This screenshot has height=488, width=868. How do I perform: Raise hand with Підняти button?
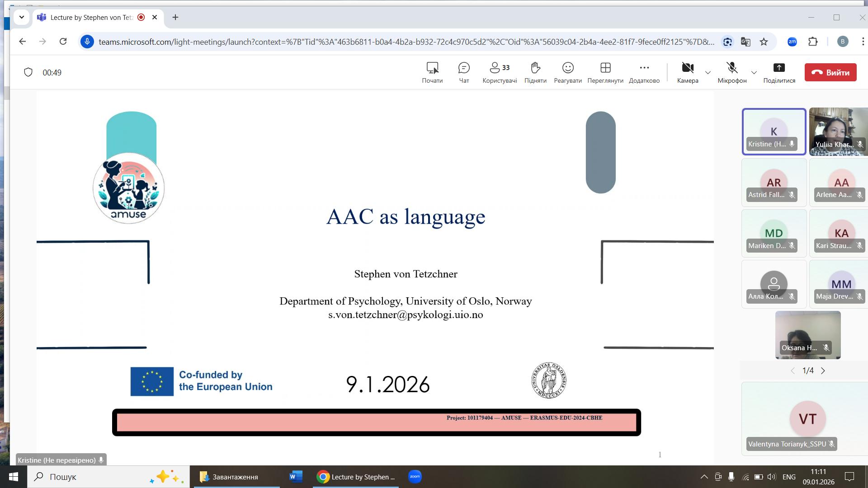click(535, 72)
